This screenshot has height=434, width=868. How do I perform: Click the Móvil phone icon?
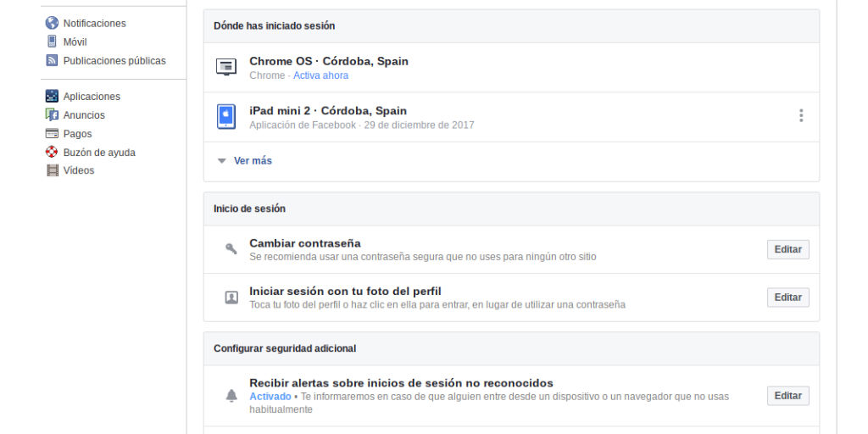click(52, 42)
